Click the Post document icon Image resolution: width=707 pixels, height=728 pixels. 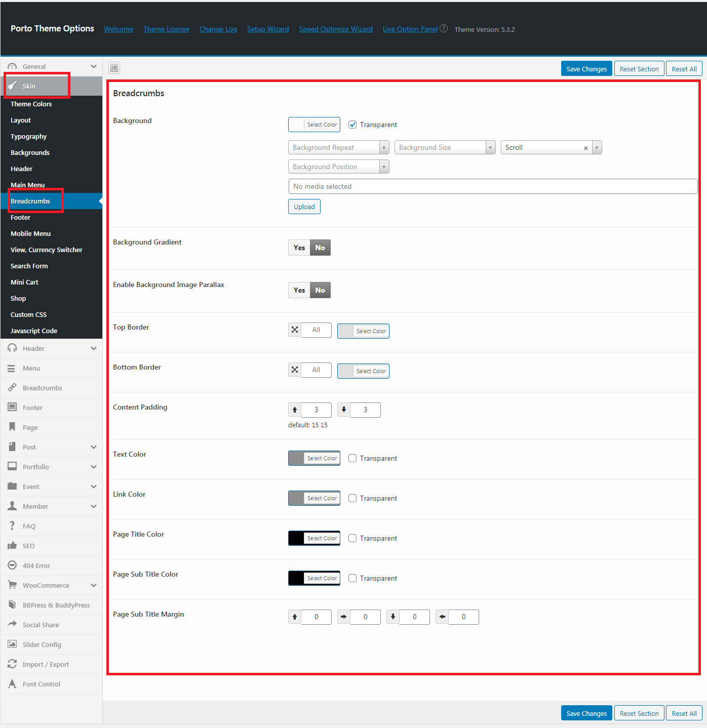pyautogui.click(x=12, y=447)
